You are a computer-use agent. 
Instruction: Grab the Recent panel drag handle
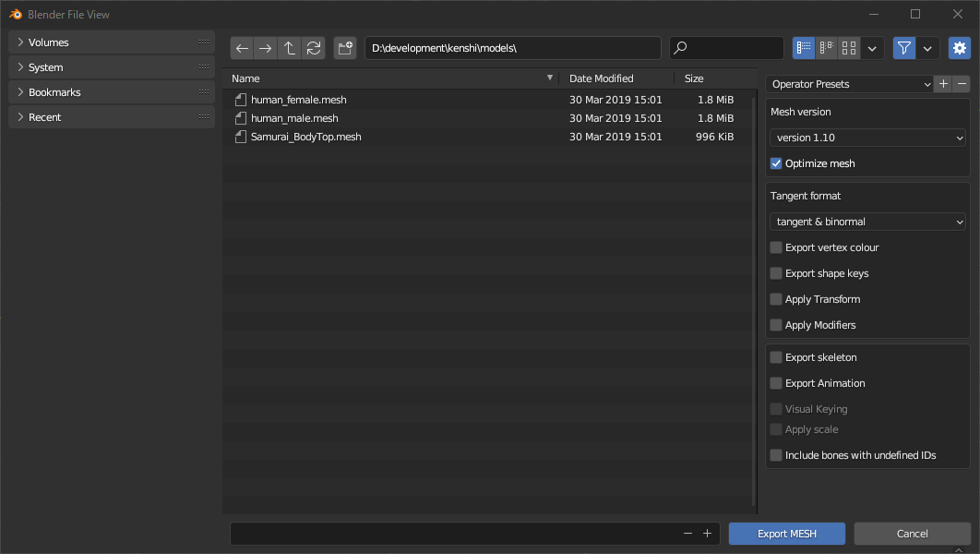pos(204,117)
